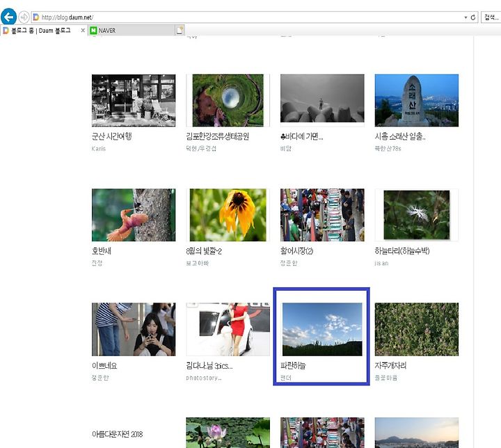The image size is (501, 448).
Task: Open the 김다나님 3pics thumbnail
Action: click(228, 330)
